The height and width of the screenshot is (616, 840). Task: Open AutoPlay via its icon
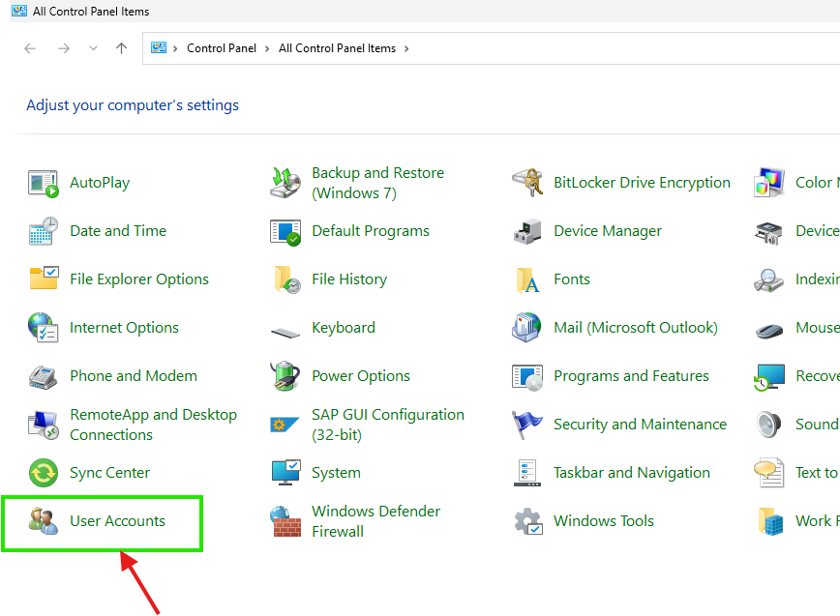pyautogui.click(x=42, y=183)
